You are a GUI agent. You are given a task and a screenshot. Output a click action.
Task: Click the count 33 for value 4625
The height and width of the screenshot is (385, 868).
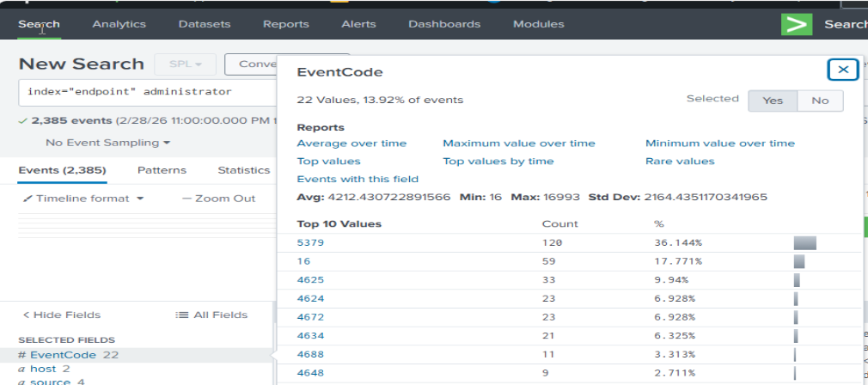(548, 280)
